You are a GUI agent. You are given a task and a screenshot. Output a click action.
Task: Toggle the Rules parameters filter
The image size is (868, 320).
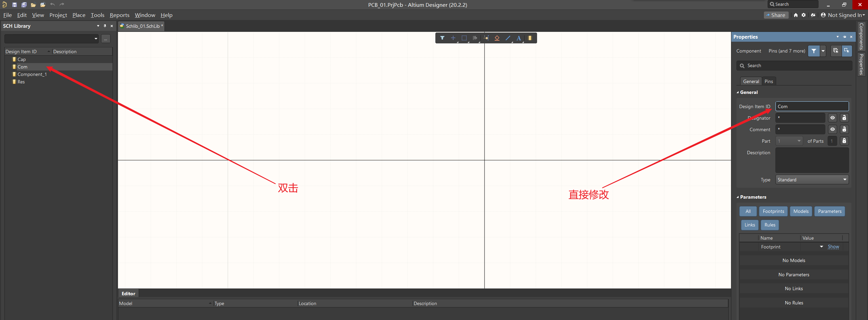[770, 225]
